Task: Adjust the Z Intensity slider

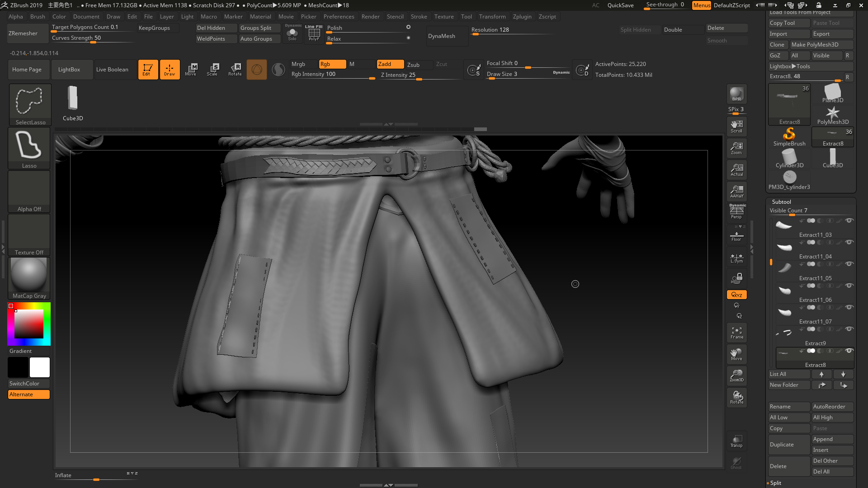Action: coord(420,75)
